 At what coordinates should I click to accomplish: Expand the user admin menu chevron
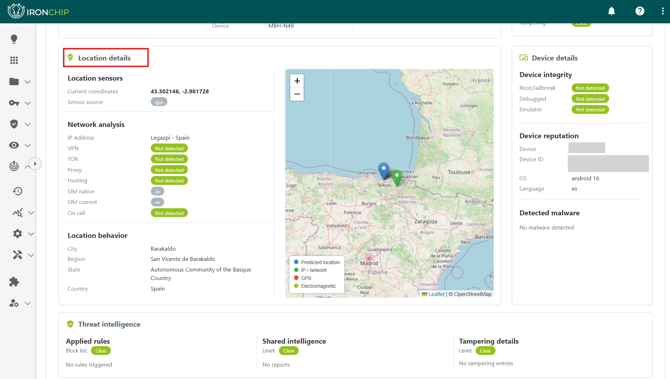(28, 303)
